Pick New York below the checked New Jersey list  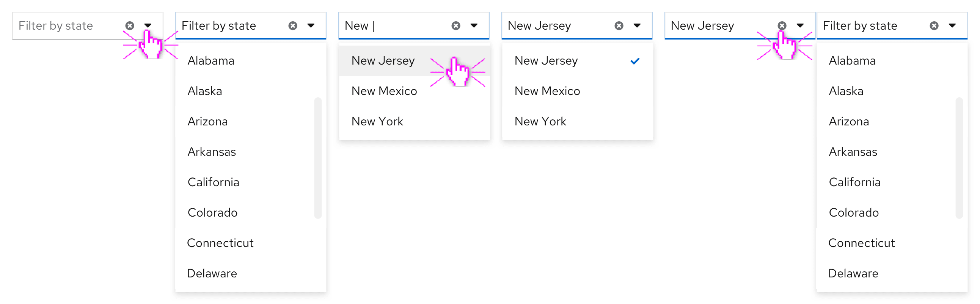540,122
